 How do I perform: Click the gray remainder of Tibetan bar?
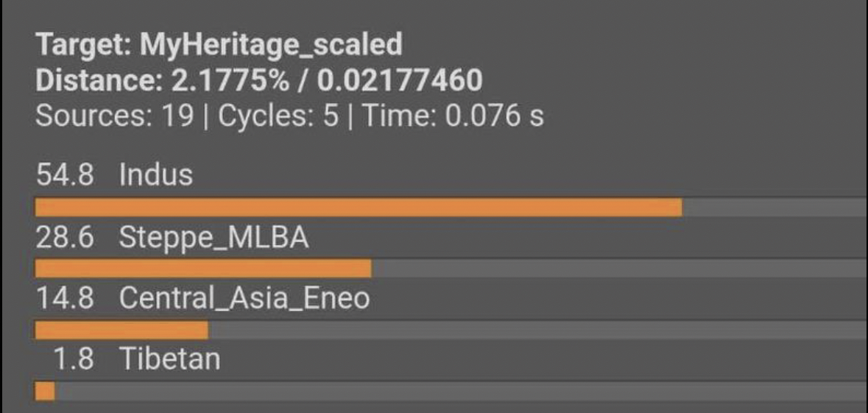pyautogui.click(x=461, y=391)
